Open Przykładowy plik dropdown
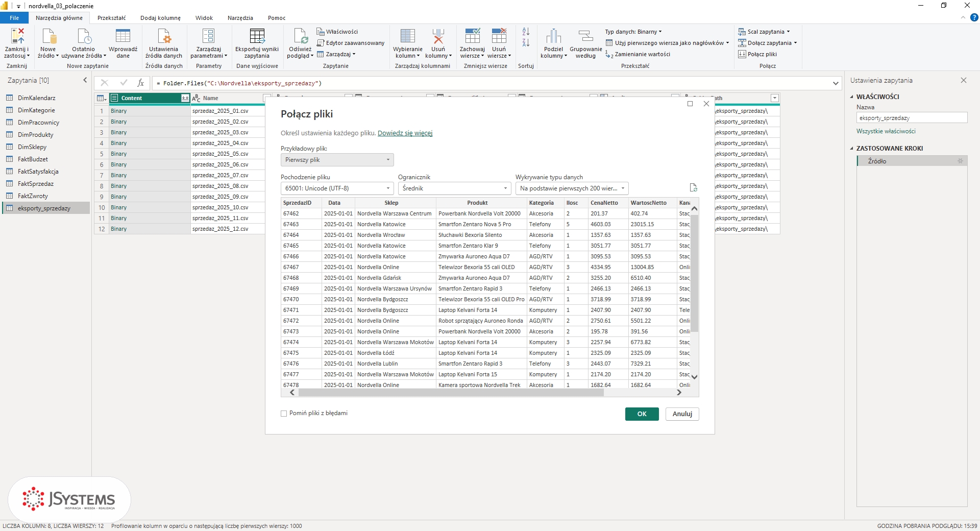This screenshot has height=531, width=980. click(337, 160)
